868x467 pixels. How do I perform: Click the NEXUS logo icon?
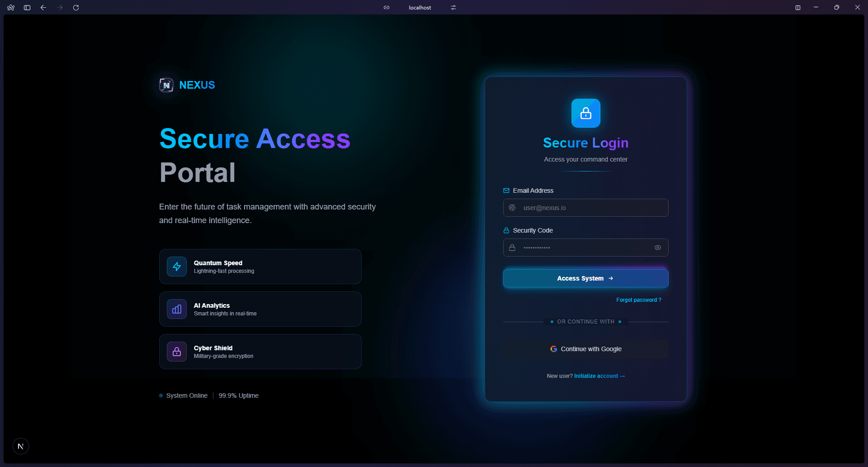(x=166, y=85)
